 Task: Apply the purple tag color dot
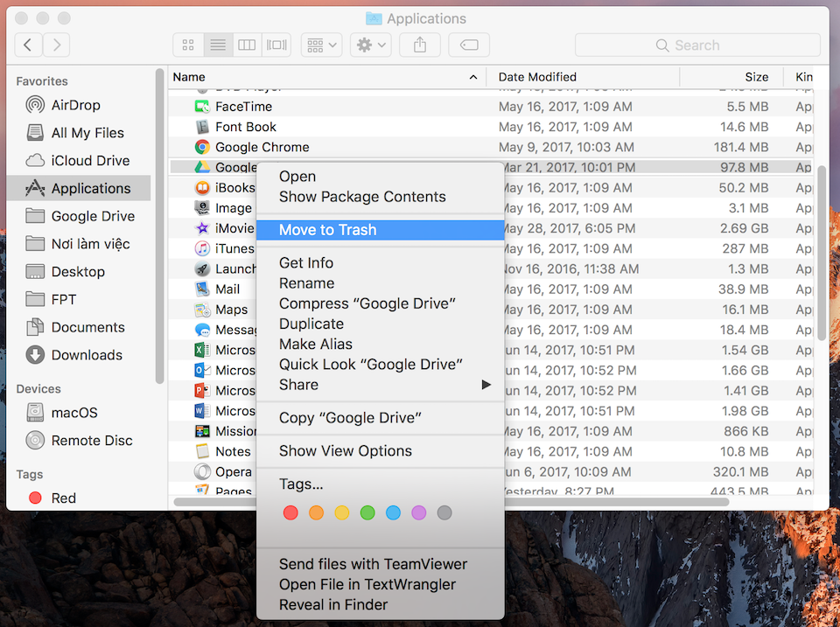[x=419, y=513]
